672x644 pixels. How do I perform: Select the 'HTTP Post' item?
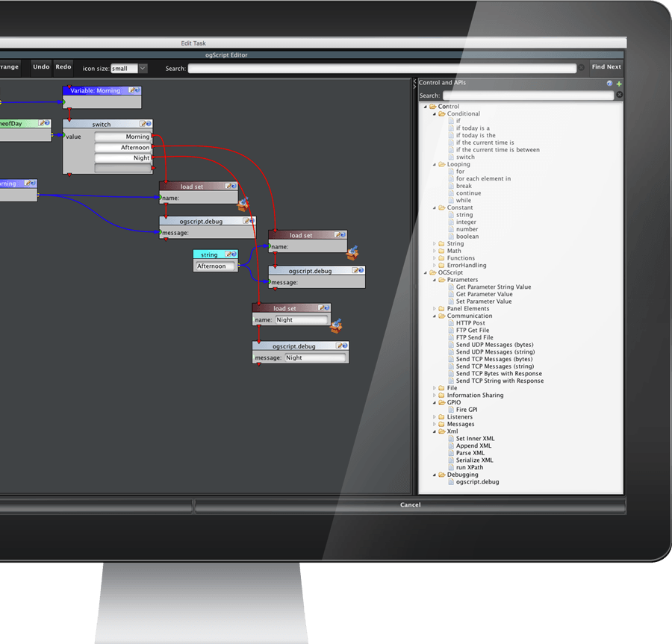pyautogui.click(x=470, y=323)
